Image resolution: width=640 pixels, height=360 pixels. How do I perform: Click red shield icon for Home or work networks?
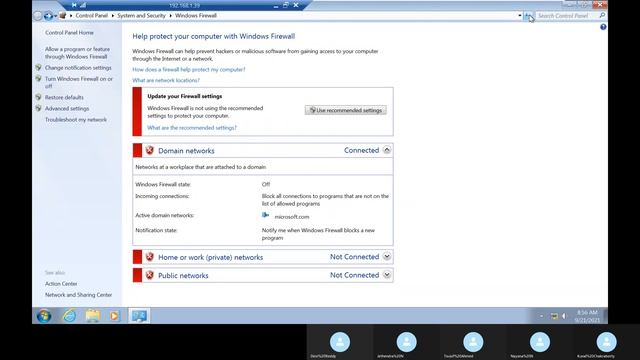(x=149, y=257)
